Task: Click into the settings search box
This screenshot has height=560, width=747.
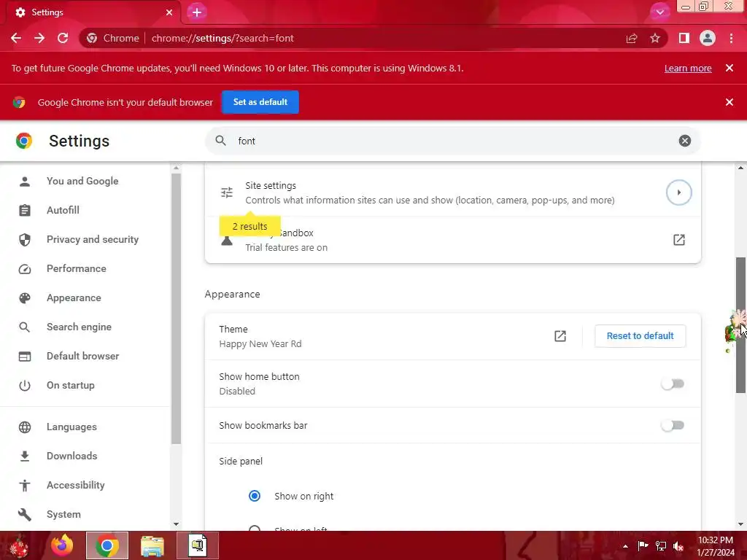Action: point(452,141)
